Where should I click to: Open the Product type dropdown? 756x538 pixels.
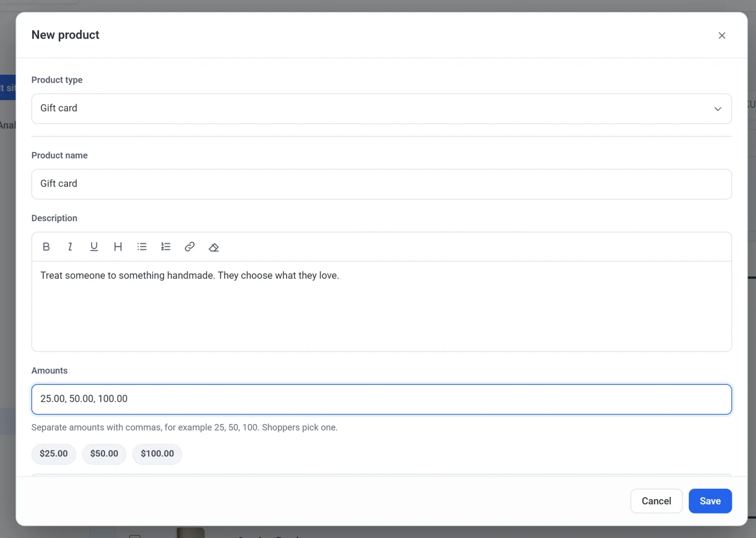(x=381, y=109)
